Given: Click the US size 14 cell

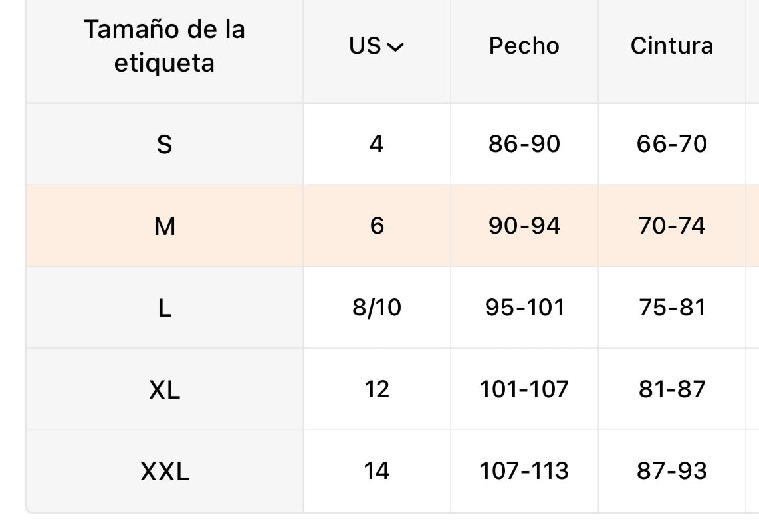Looking at the screenshot, I should coord(377,471).
